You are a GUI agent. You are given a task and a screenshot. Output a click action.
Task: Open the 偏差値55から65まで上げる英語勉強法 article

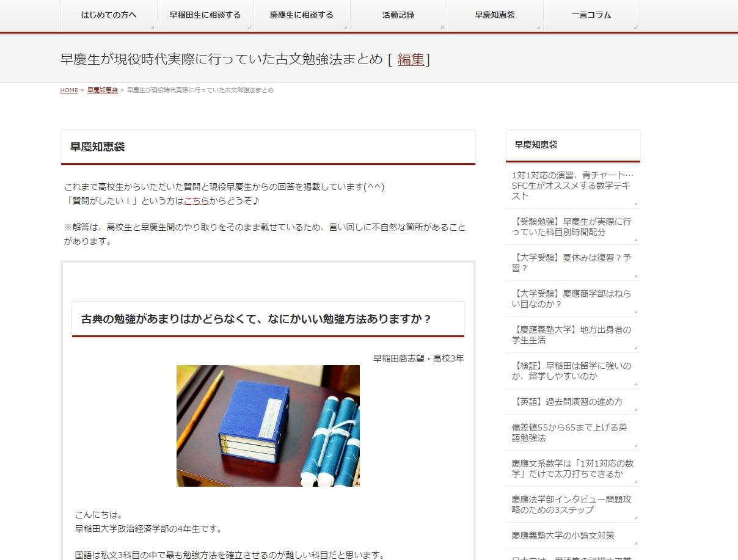573,433
